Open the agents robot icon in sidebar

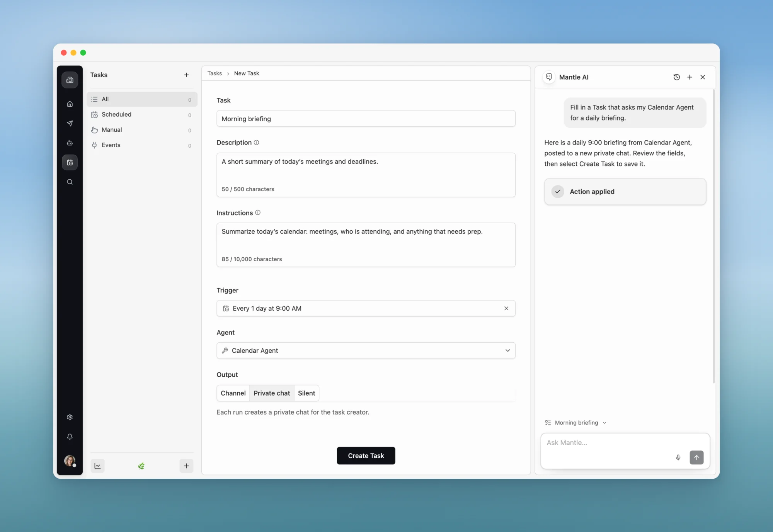click(70, 143)
